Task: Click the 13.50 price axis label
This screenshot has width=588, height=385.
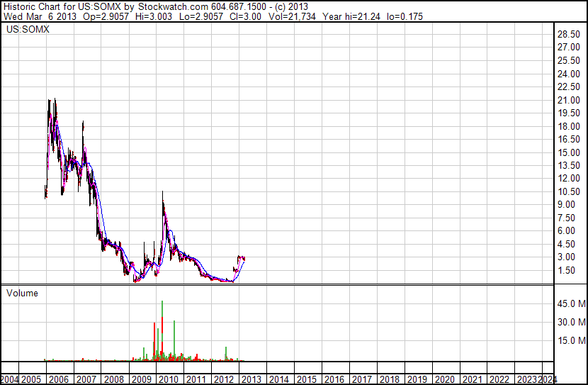Action: click(x=569, y=165)
